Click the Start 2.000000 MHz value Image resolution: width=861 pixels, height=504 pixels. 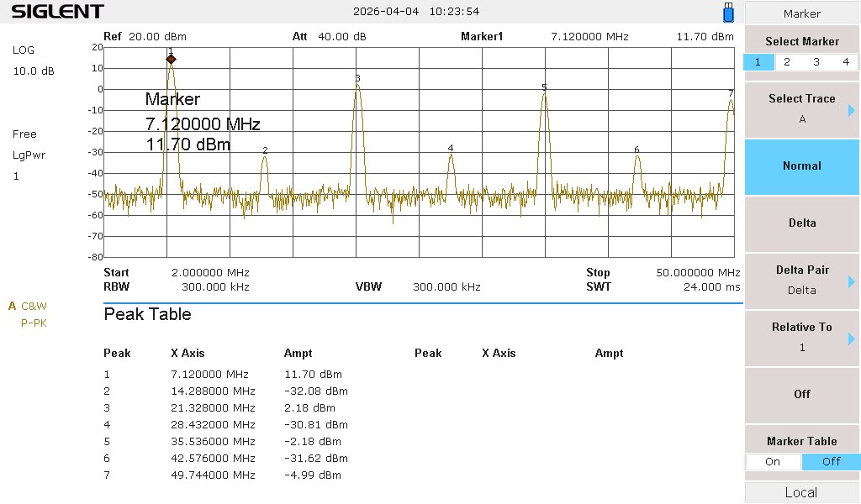210,272
